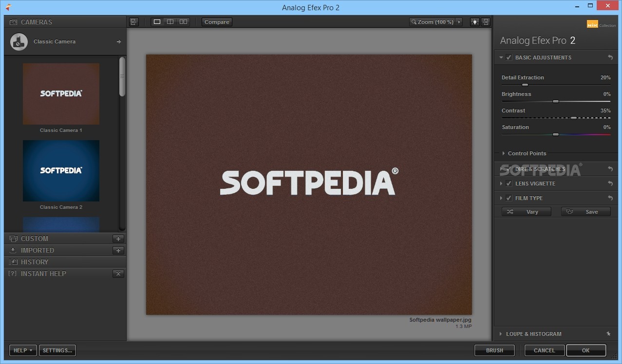Open Settings dialog
Image resolution: width=622 pixels, height=364 pixels.
point(57,350)
